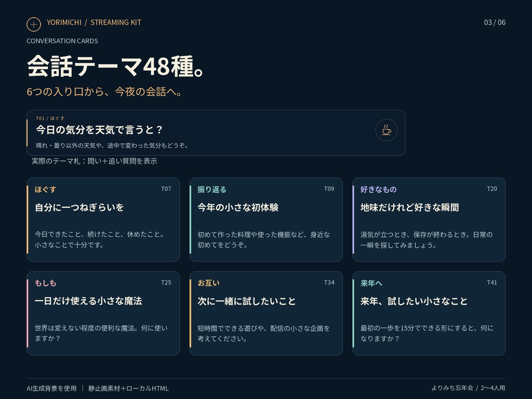Click the T41 card number
532x399 pixels.
(492, 282)
